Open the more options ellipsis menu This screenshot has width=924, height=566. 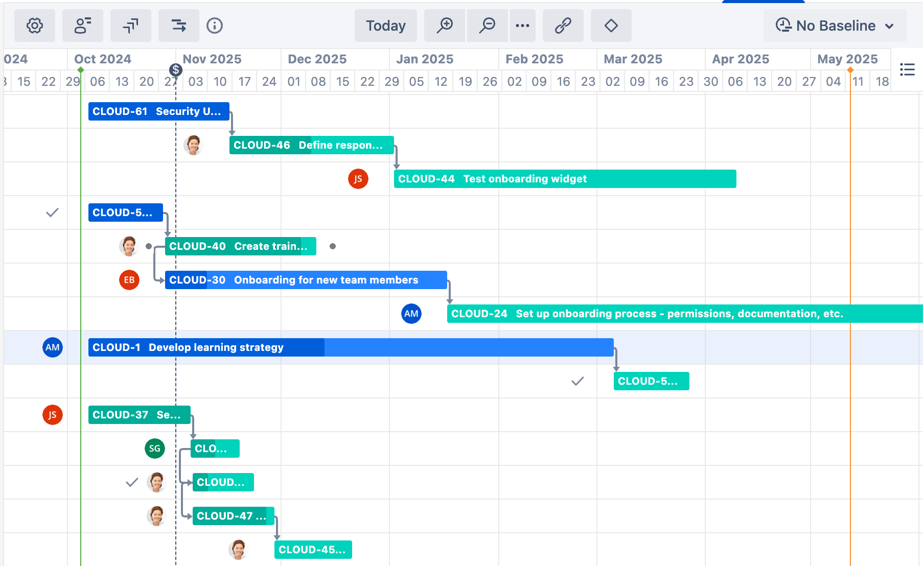click(522, 26)
